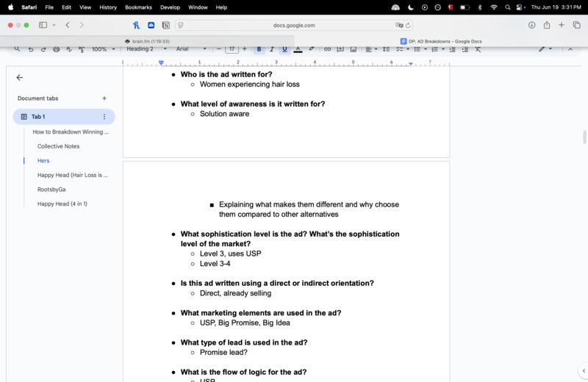Redo the last undone edit

(43, 49)
